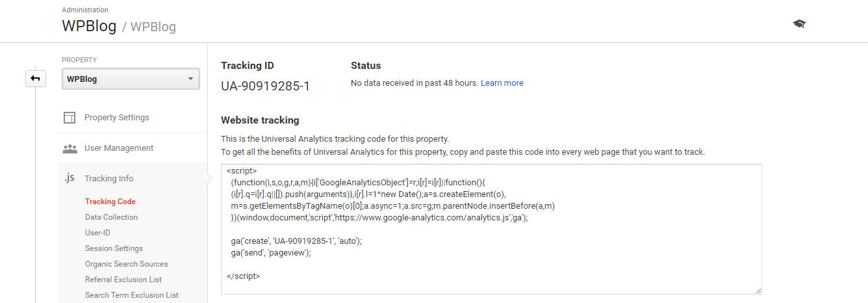Click the .js Tracking Info icon
Screen dimensions: 868x303
tap(69, 178)
